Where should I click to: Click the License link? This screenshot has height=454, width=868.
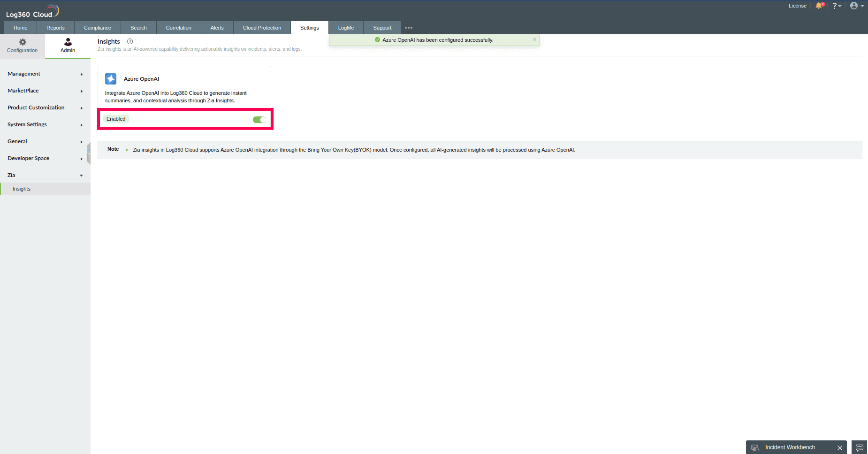point(798,6)
